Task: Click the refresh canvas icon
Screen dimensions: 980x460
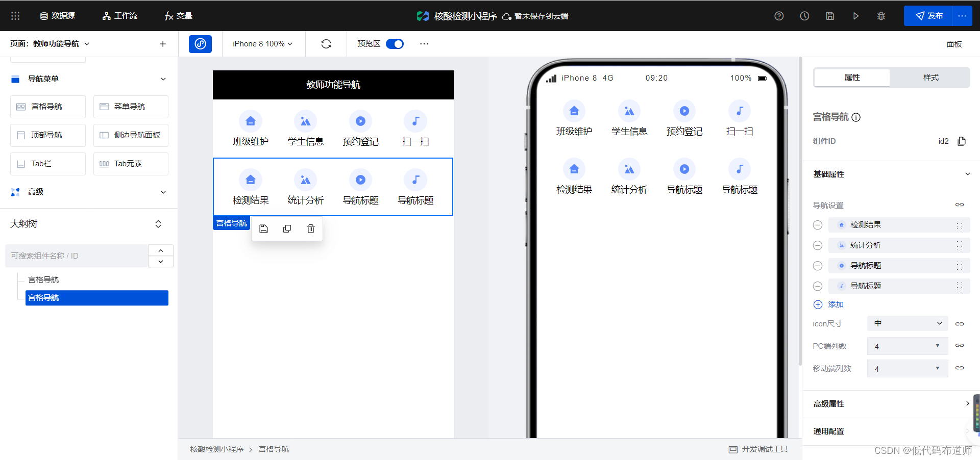Action: tap(326, 44)
